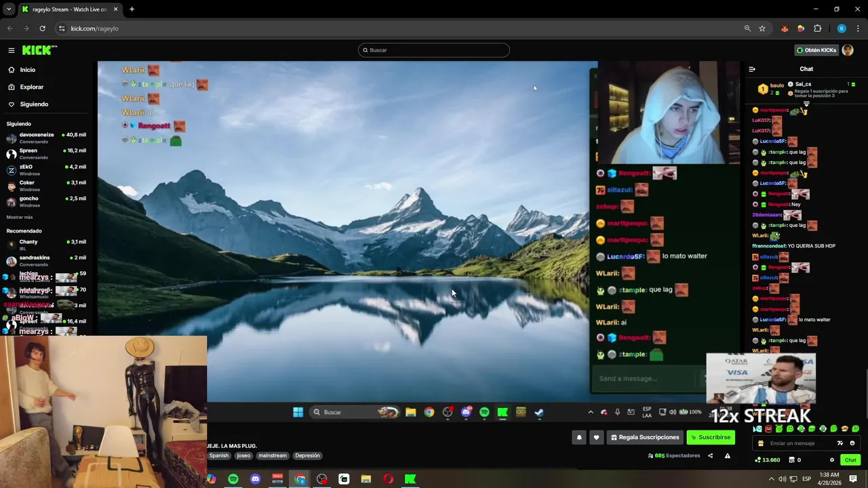Click the 685 Espectadores count
This screenshot has height=488, width=868.
pyautogui.click(x=674, y=455)
